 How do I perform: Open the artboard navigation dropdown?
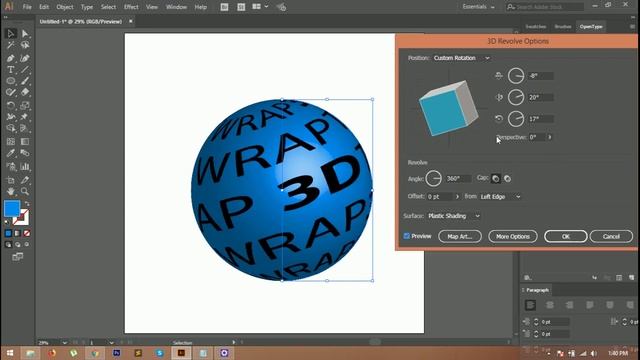[x=111, y=343]
